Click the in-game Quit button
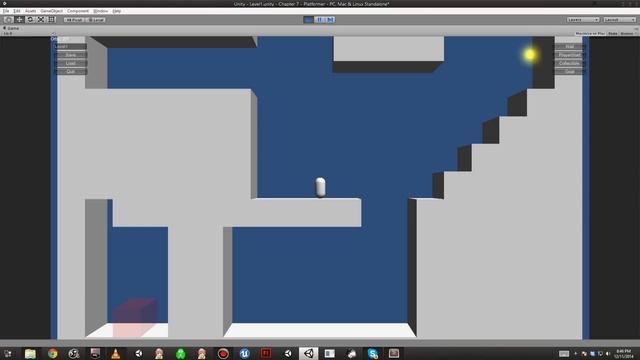 click(71, 71)
